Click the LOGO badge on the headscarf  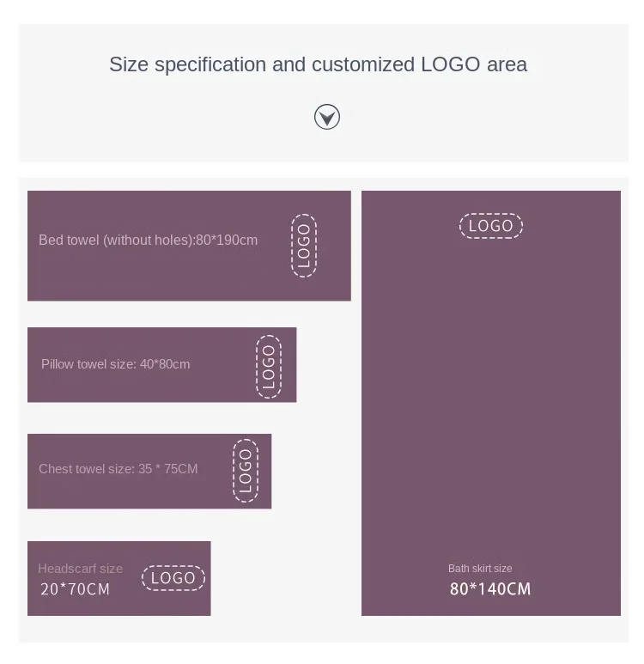click(173, 578)
